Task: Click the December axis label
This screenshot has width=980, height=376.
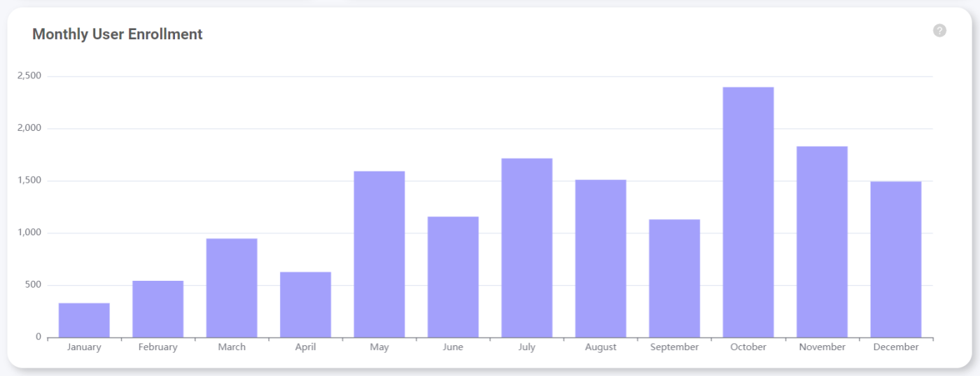Action: (x=896, y=347)
